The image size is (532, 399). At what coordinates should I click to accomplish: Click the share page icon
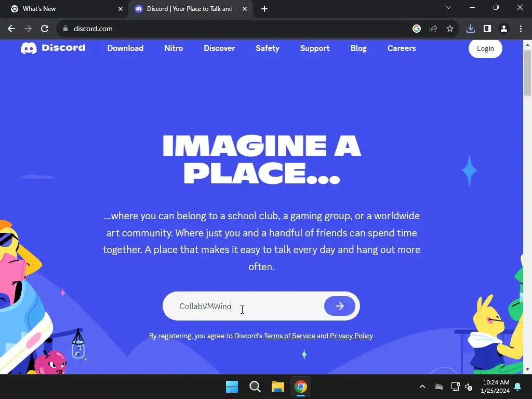[433, 29]
